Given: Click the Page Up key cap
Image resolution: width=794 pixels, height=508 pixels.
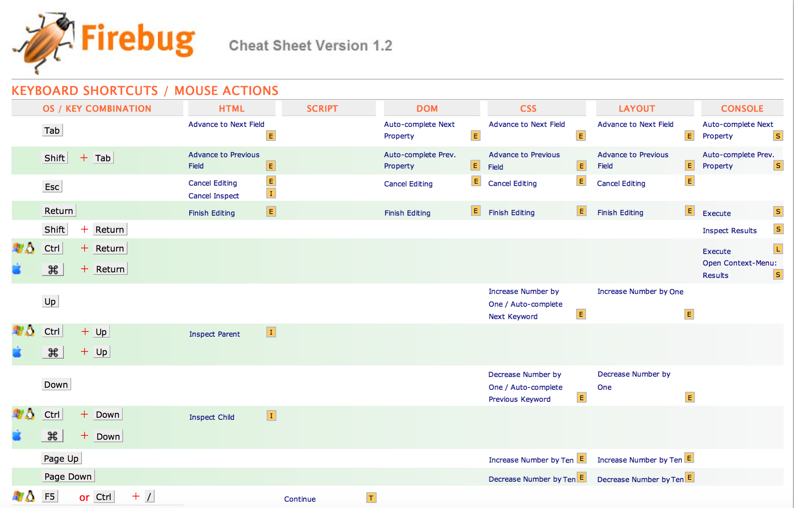Looking at the screenshot, I should click(61, 458).
